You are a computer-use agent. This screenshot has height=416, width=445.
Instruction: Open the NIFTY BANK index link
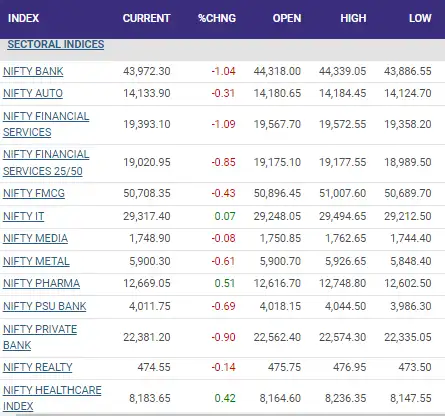point(33,71)
